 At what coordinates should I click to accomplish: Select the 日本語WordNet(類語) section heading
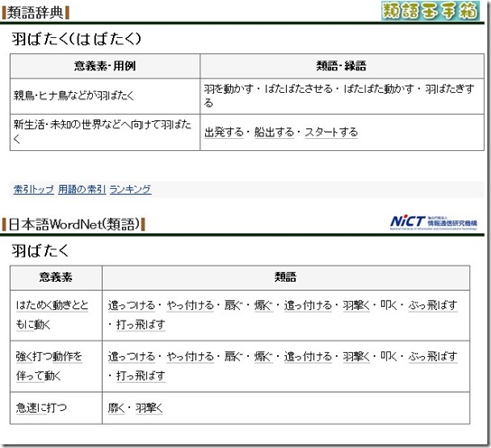(x=74, y=224)
